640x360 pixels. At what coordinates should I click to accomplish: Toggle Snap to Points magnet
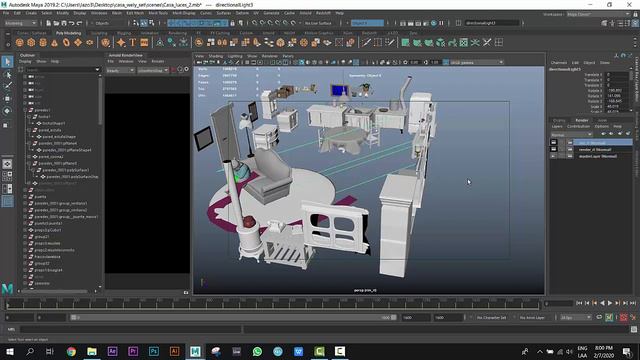[x=270, y=23]
